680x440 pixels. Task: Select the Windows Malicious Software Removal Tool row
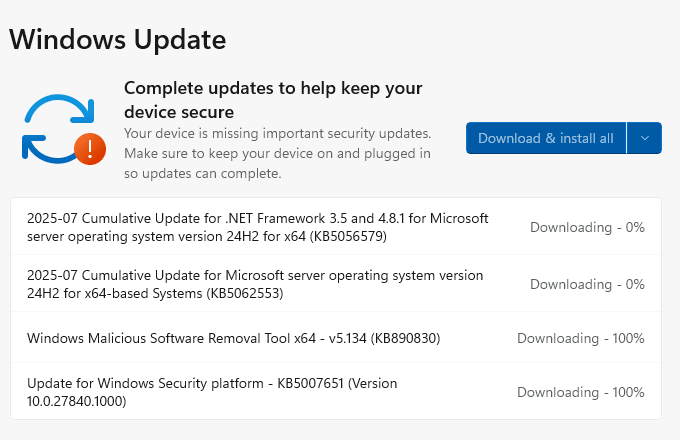click(233, 339)
